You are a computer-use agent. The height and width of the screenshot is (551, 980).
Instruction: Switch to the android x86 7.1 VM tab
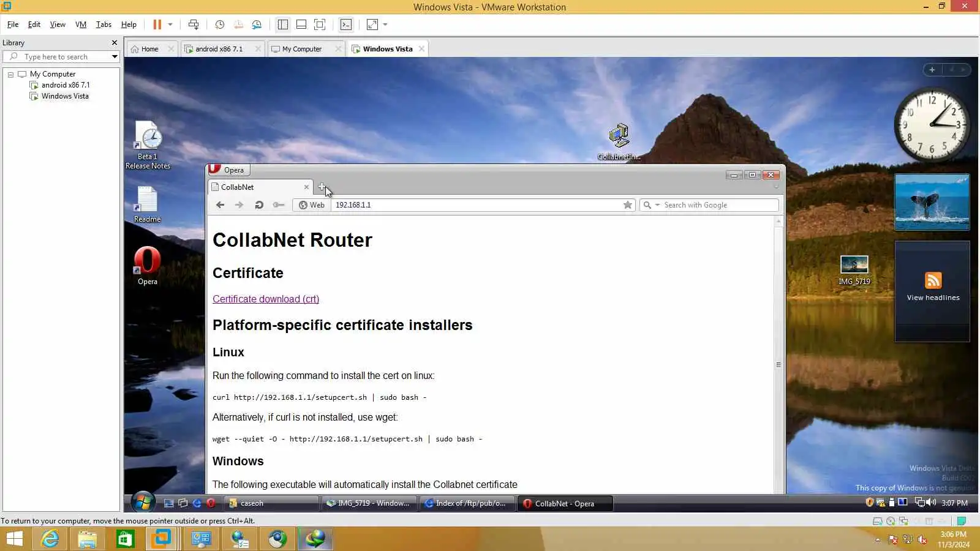[x=219, y=49]
